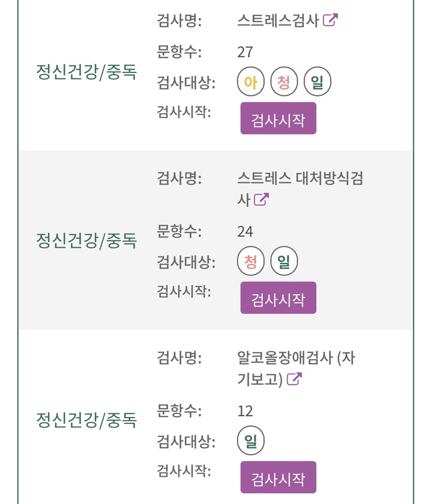Click red 청 badge for 스트레스검사
Screen dimensions: 431x504
[x=284, y=83]
